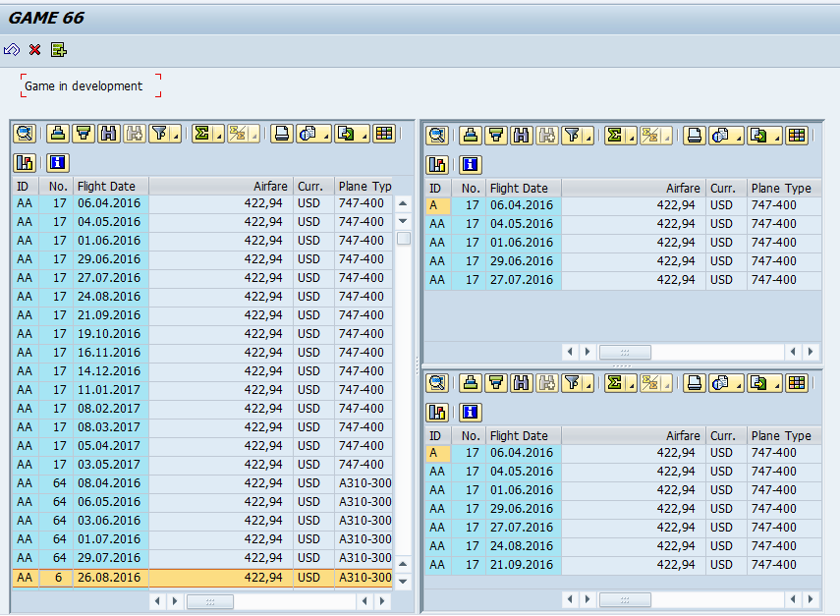Sort descending in the top-right grid toolbar
Viewport: 840px width, 616px height.
496,136
